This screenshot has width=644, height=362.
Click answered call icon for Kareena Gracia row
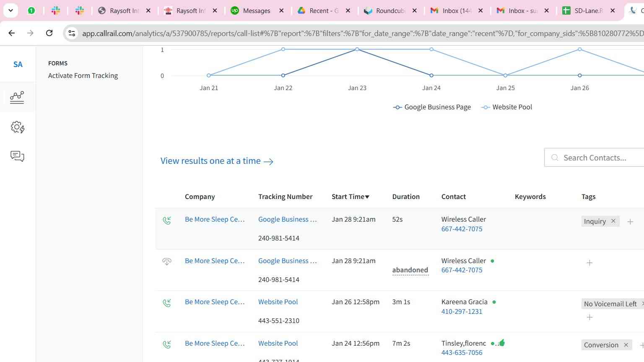point(166,303)
